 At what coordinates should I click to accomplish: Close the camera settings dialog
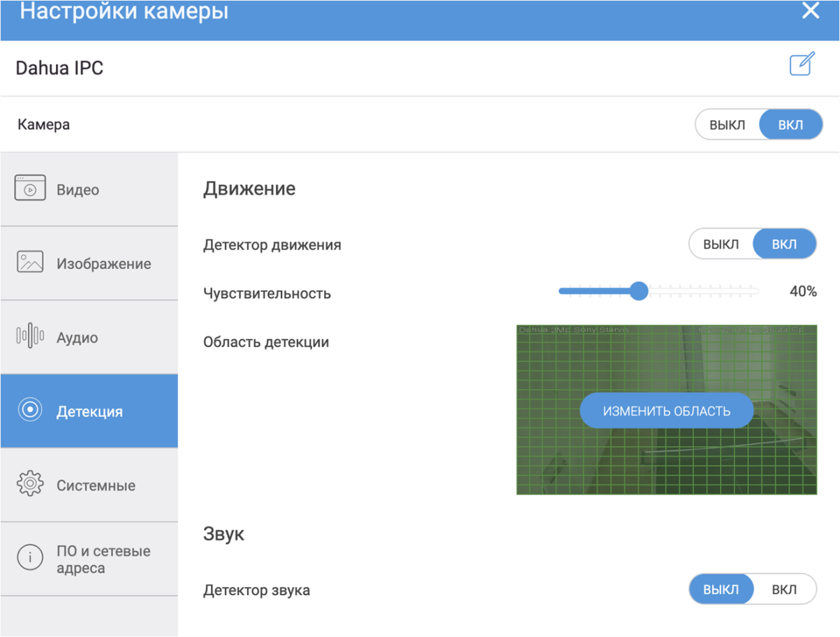pyautogui.click(x=811, y=10)
